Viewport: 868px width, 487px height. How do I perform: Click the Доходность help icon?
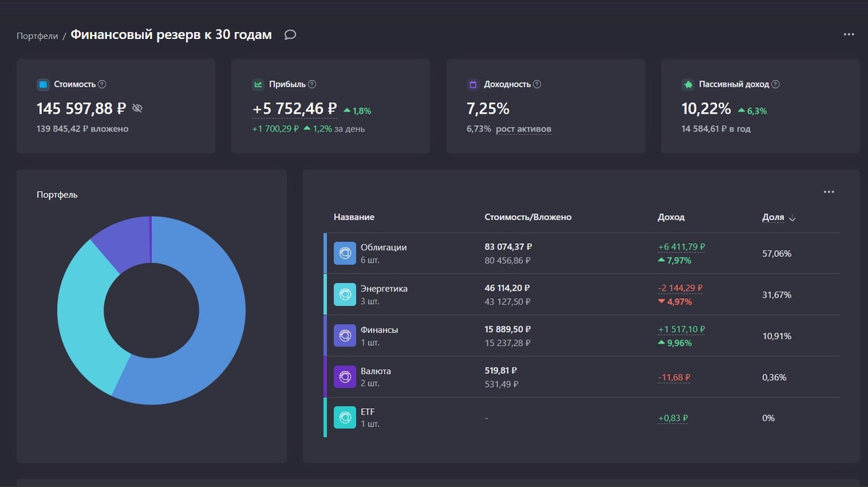[x=537, y=84]
